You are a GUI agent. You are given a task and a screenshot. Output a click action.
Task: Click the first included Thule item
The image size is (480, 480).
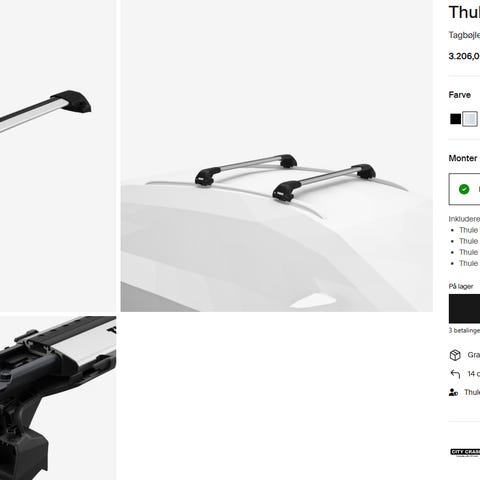point(469,230)
